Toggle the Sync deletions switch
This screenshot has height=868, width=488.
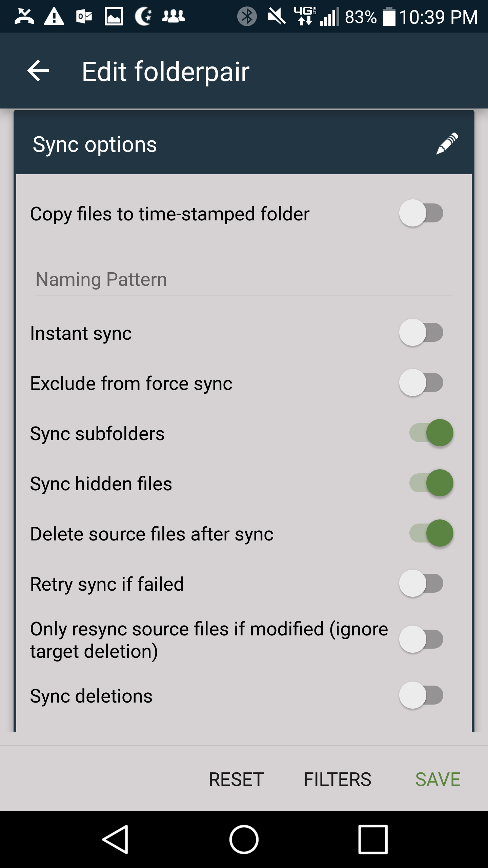tap(421, 695)
